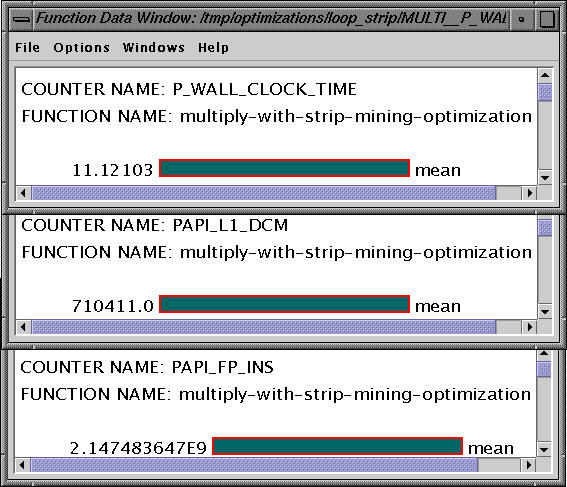The width and height of the screenshot is (567, 487).
Task: Open the Options menu
Action: coord(81,47)
